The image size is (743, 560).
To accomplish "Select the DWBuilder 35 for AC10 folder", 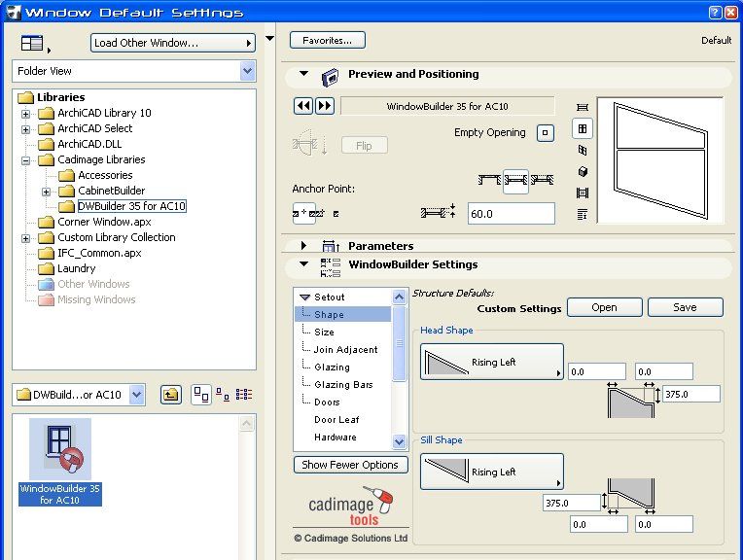I will click(x=123, y=206).
